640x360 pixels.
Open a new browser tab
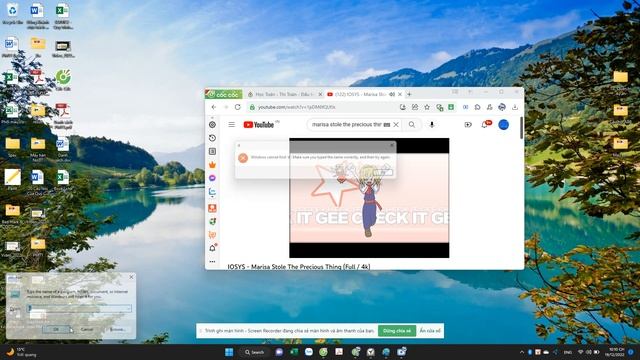(x=409, y=94)
